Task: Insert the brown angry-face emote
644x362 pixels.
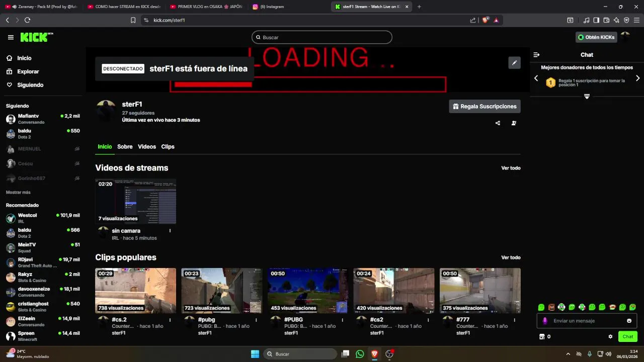Action: (x=551, y=307)
